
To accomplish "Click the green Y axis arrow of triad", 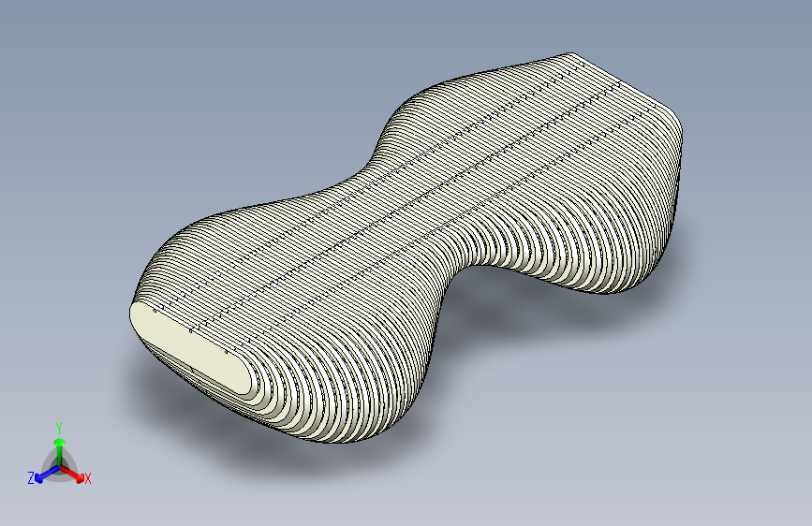I will click(x=60, y=452).
